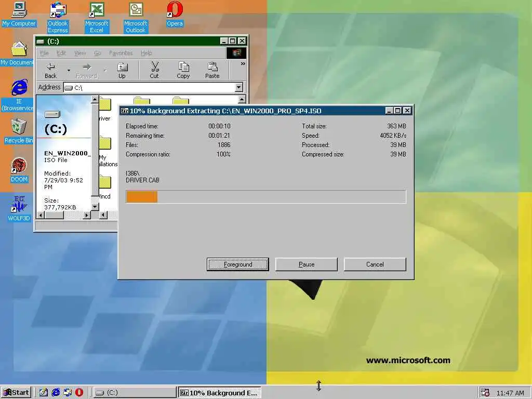This screenshot has width=532, height=399.
Task: Click the Copy toolbar icon
Action: (x=183, y=71)
